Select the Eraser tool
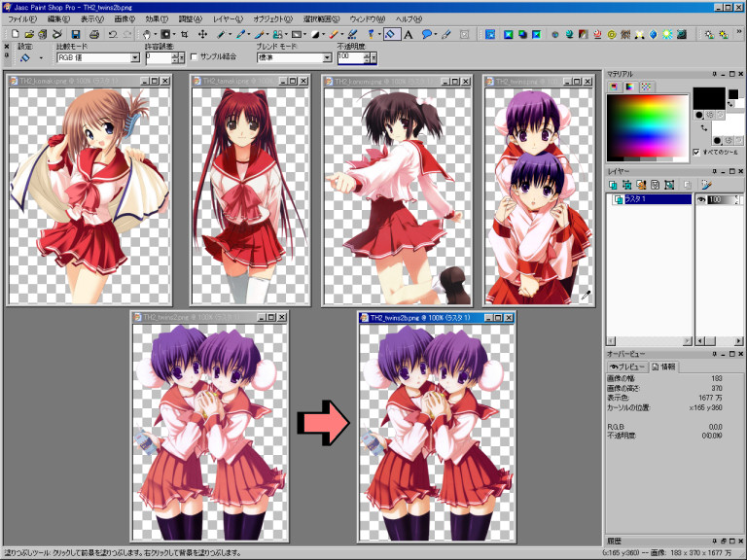Viewport: 747px width, 560px height. (333, 34)
